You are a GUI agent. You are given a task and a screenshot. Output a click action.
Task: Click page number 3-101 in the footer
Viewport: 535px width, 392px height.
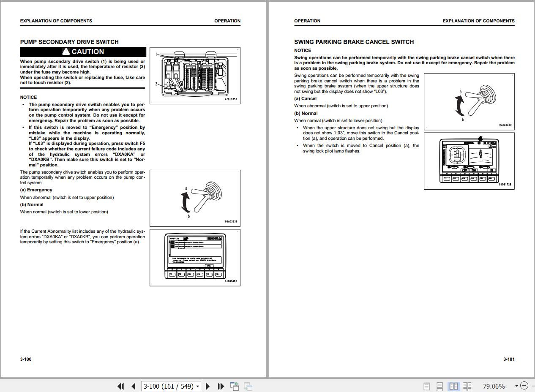pos(509,359)
